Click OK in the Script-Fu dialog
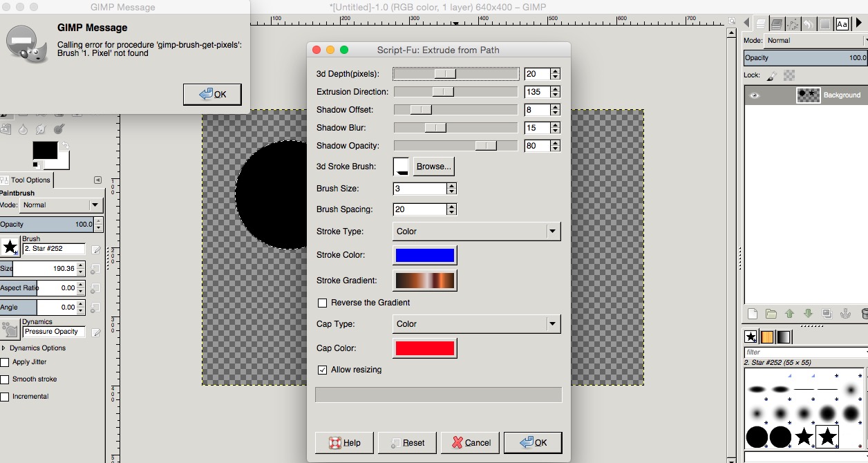 point(533,443)
